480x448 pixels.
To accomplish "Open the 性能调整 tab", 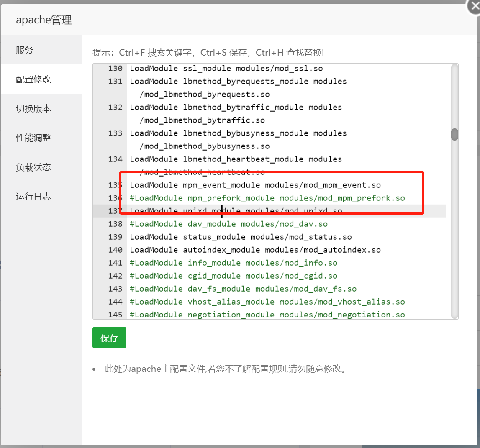I will [41, 138].
